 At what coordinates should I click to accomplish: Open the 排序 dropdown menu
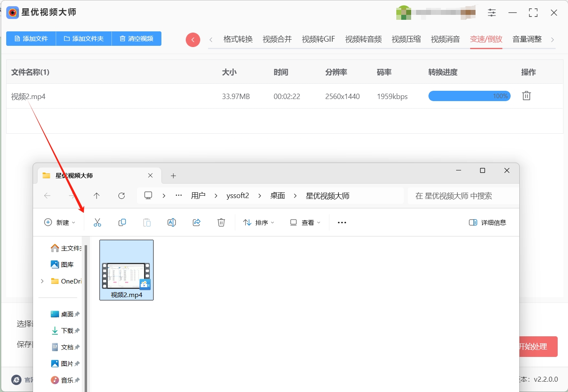pos(258,222)
